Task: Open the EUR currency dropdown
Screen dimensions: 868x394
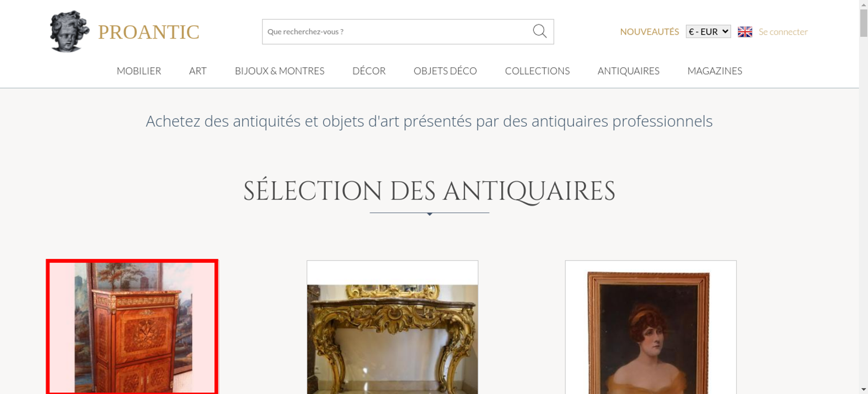Action: click(708, 32)
